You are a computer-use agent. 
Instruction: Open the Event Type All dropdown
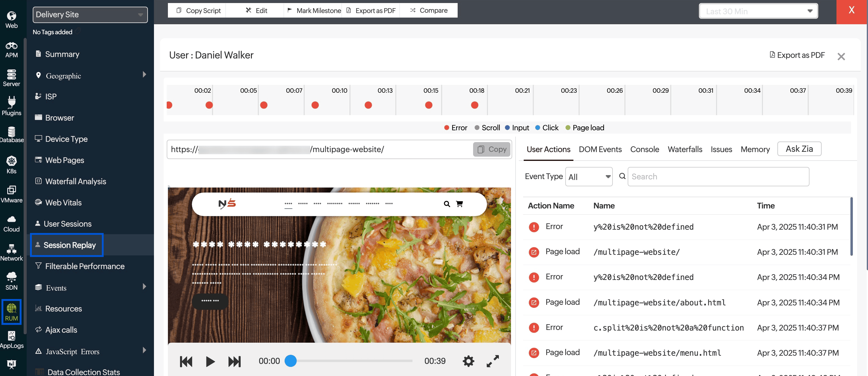(x=589, y=177)
